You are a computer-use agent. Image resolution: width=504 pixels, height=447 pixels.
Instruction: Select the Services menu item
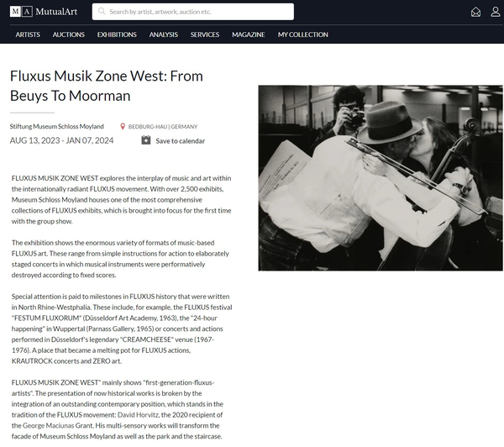click(205, 34)
